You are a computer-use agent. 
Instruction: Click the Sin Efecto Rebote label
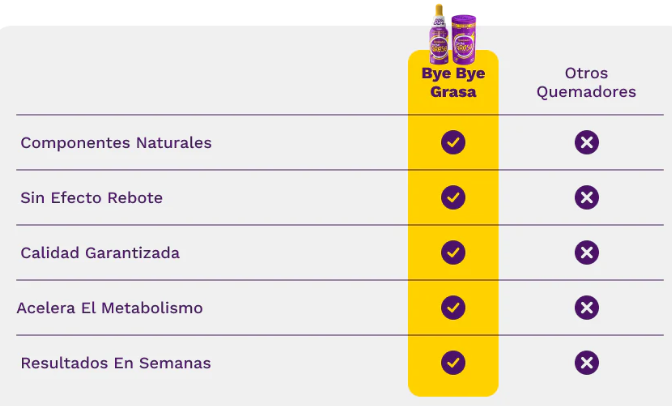[x=92, y=198]
